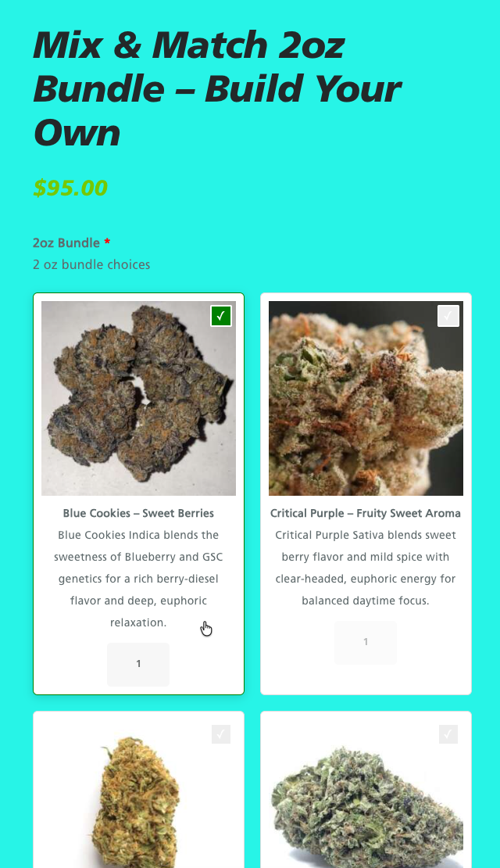This screenshot has width=500, height=868.
Task: Focus the Critical Purple quantity field
Action: (x=366, y=642)
